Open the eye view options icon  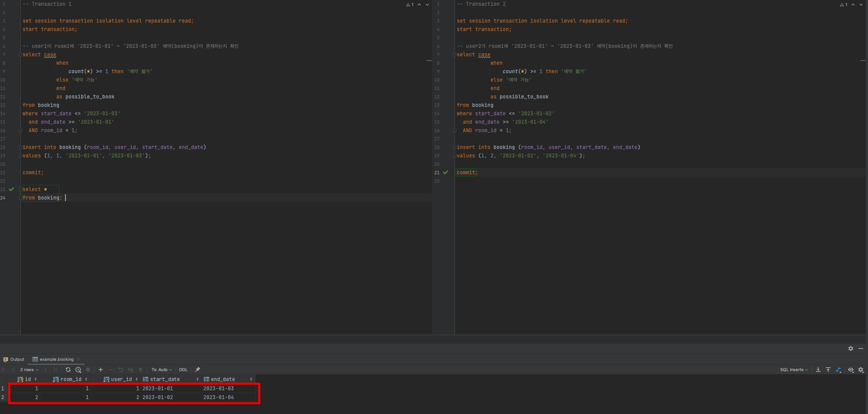click(851, 370)
